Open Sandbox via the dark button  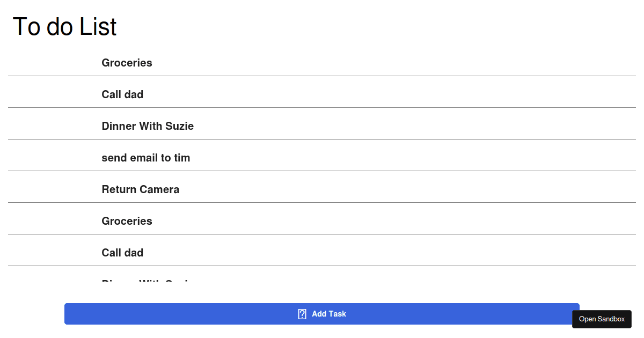click(x=602, y=319)
